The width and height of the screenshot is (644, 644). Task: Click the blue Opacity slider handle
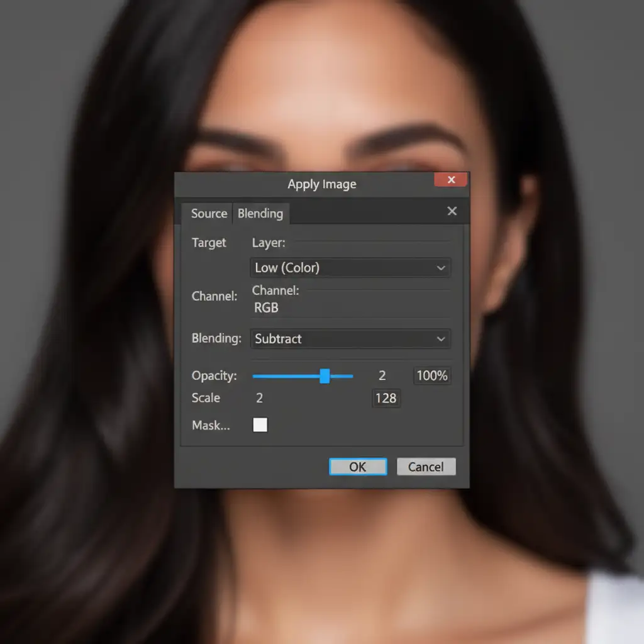325,376
